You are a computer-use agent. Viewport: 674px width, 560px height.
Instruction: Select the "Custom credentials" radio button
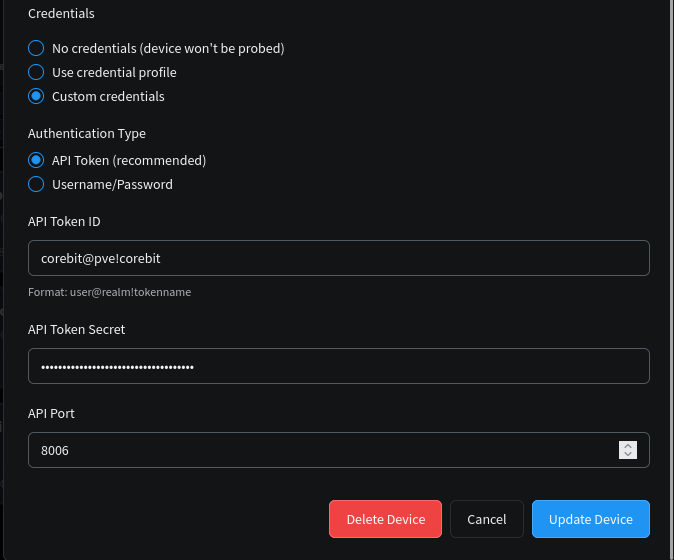point(36,97)
